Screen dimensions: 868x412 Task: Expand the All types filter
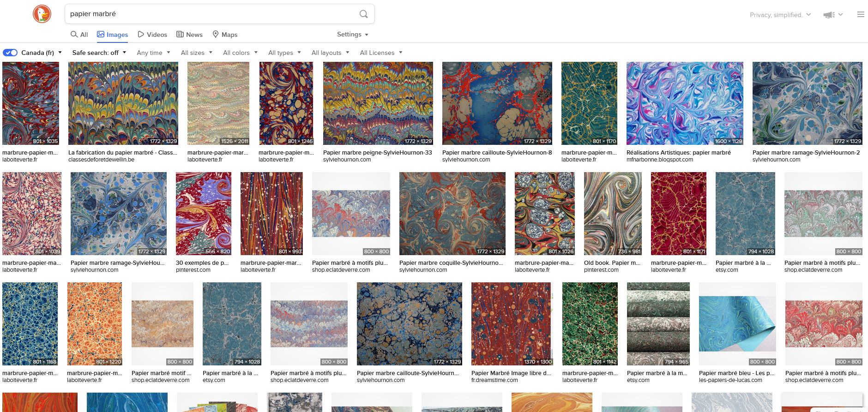pos(285,53)
